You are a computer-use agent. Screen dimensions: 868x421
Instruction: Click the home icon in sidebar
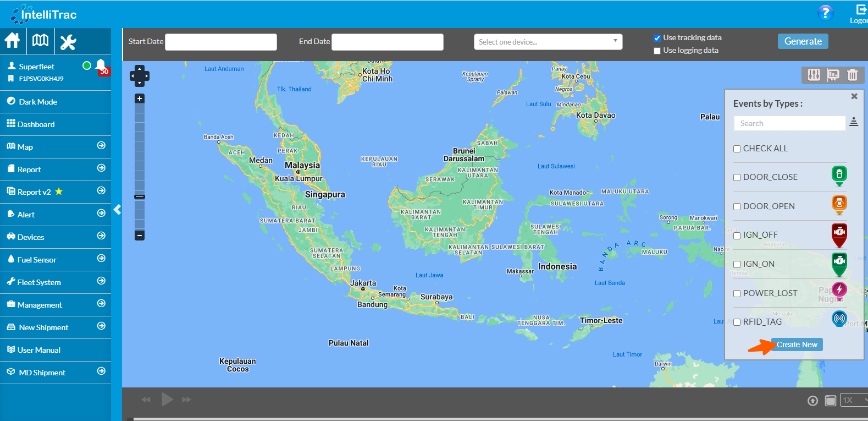[12, 41]
